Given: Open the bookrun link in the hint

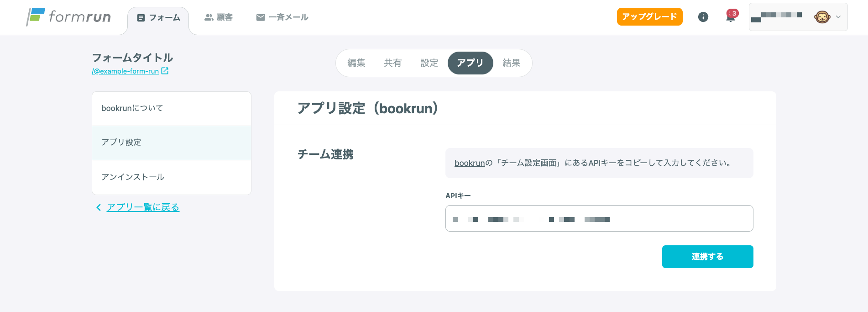Looking at the screenshot, I should pyautogui.click(x=470, y=163).
